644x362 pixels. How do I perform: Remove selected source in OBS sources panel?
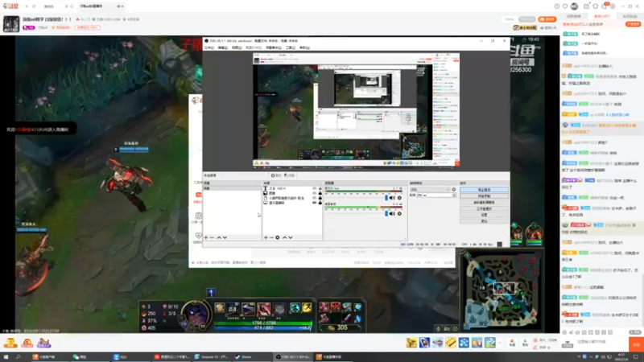(271, 237)
